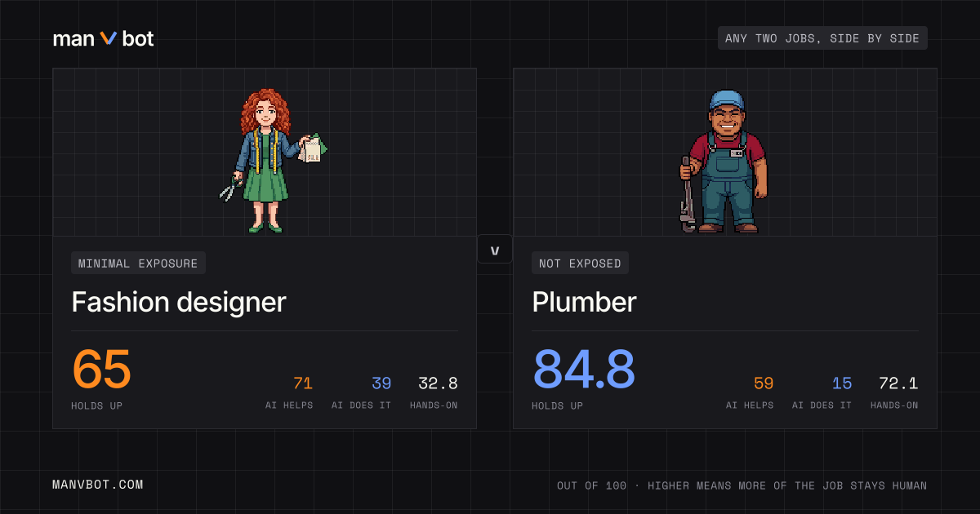Click the MINIMAL EXPOSURE badge
The image size is (980, 514).
[138, 264]
